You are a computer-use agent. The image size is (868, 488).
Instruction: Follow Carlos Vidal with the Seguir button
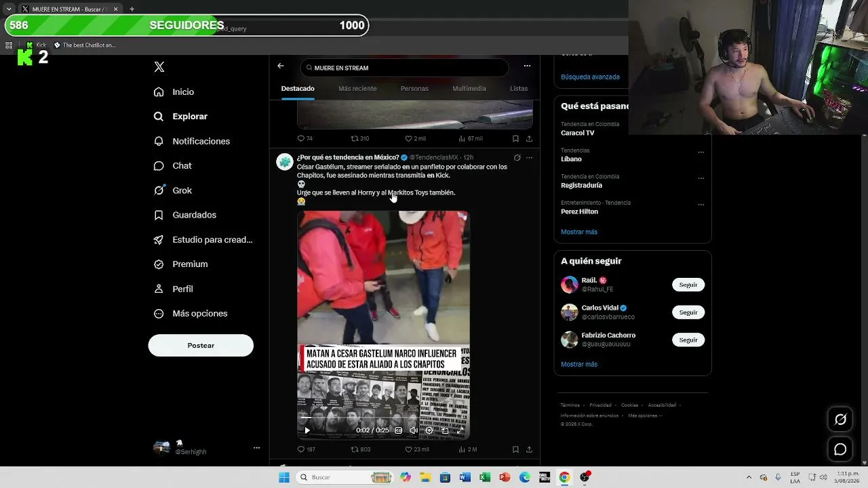688,312
